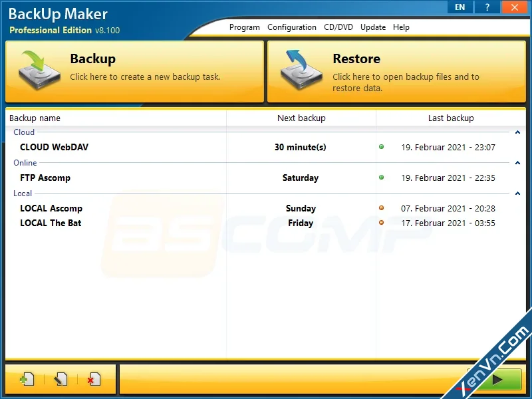The height and width of the screenshot is (399, 532).
Task: Select the CLOUD WebDAV backup task
Action: [55, 147]
